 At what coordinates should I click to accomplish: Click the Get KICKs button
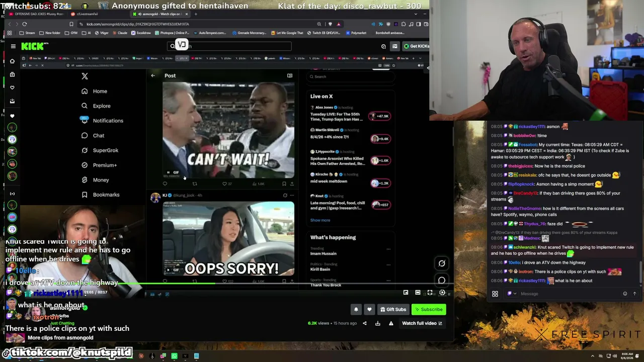click(416, 46)
